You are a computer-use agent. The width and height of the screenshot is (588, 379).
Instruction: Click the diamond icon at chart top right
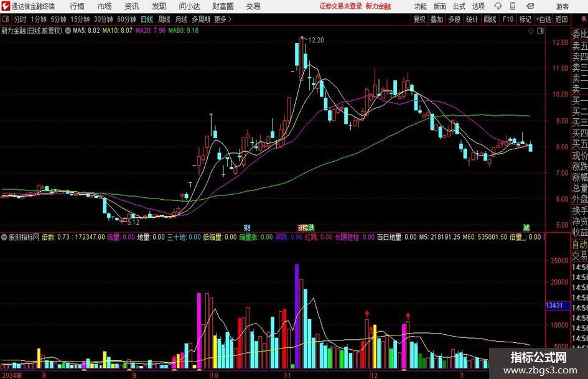pyautogui.click(x=531, y=31)
